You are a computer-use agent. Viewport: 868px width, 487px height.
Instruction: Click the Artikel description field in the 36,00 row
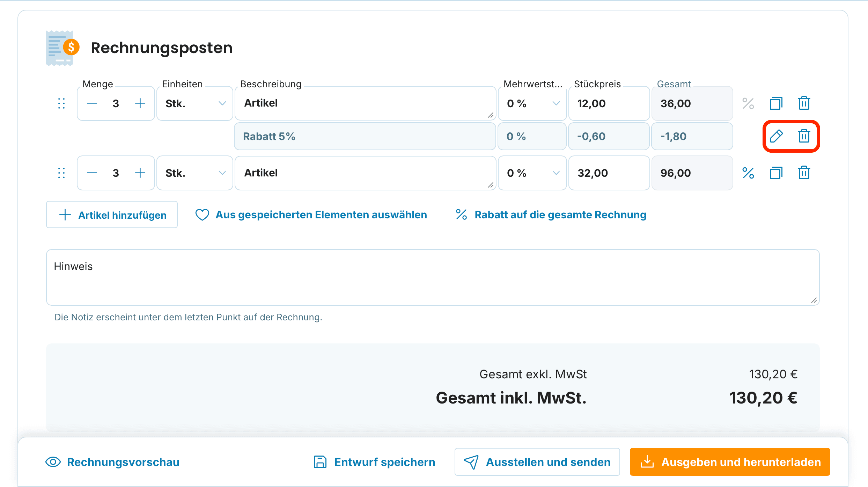tap(365, 103)
